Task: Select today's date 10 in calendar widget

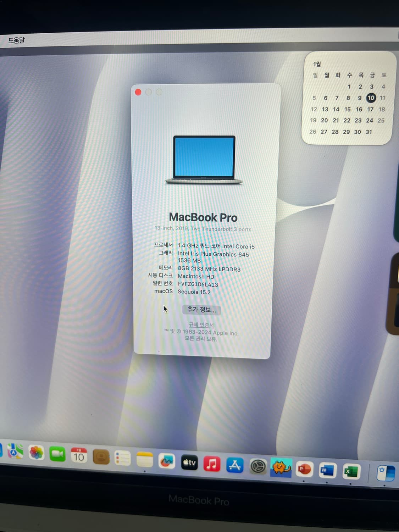Action: pyautogui.click(x=371, y=98)
